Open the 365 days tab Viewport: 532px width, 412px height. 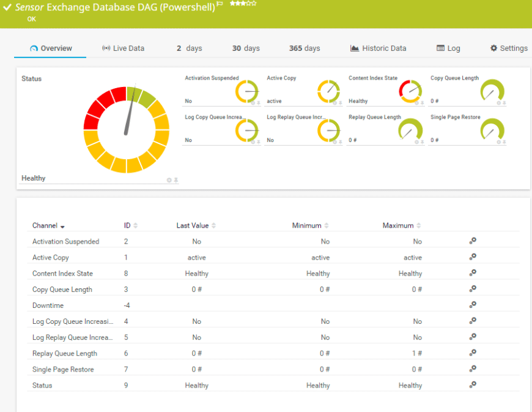pyautogui.click(x=305, y=48)
